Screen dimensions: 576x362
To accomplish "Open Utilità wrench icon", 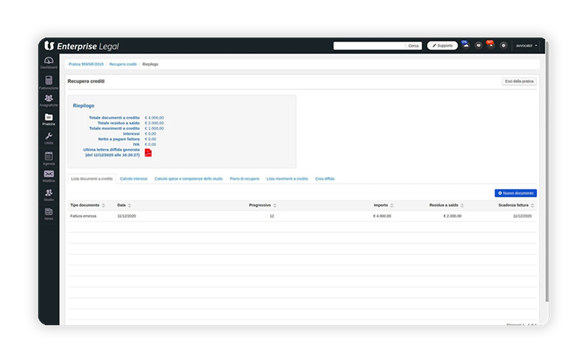I will 48,139.
